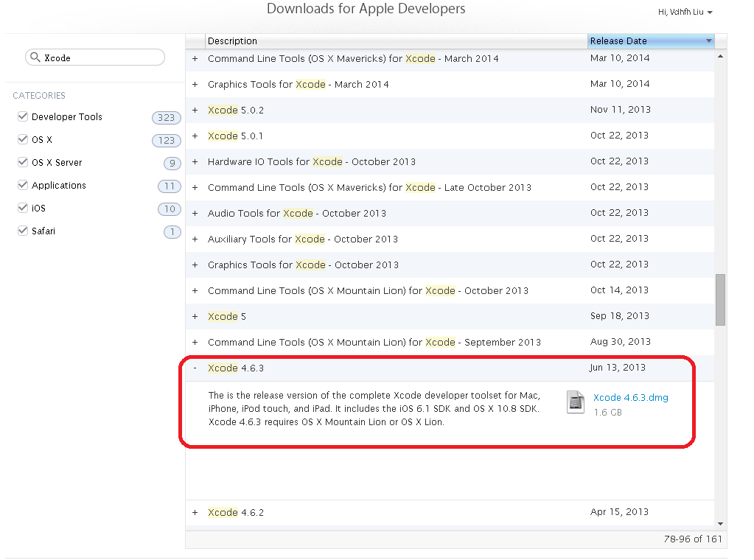Toggle the iOS category checkbox
Image resolution: width=754 pixels, height=560 pixels.
(23, 208)
